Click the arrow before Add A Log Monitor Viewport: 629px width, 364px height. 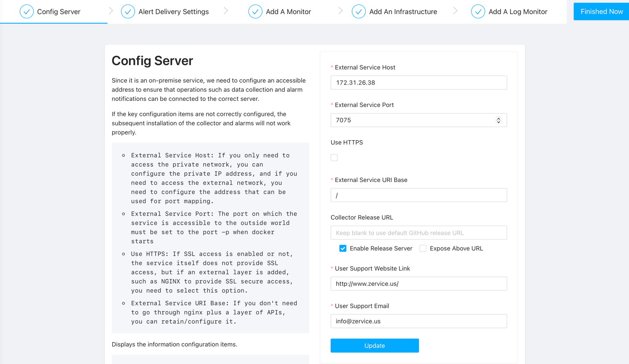pyautogui.click(x=455, y=11)
